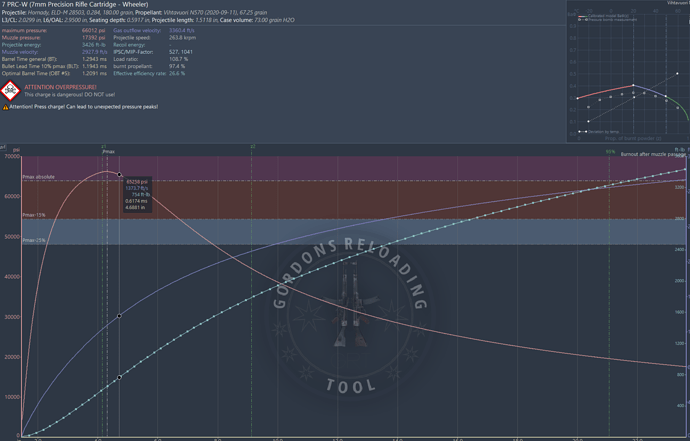Click the projectile energy value '3426 ft-lb'
Screen dimensions: 690x441
pos(94,45)
